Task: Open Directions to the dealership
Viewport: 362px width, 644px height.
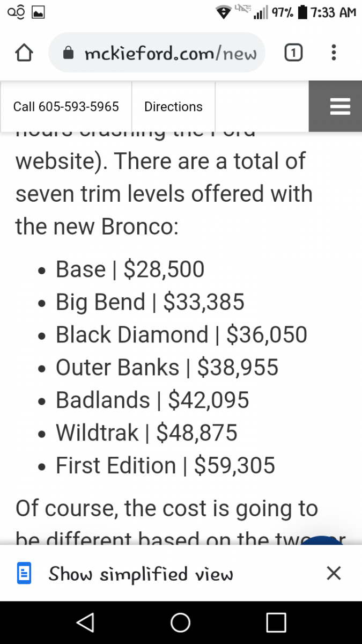Action: point(173,106)
